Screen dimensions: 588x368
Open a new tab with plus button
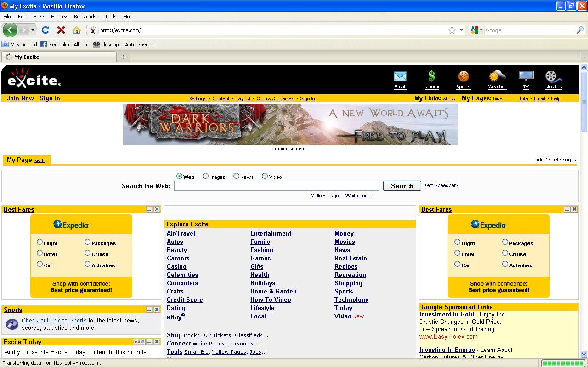123,57
